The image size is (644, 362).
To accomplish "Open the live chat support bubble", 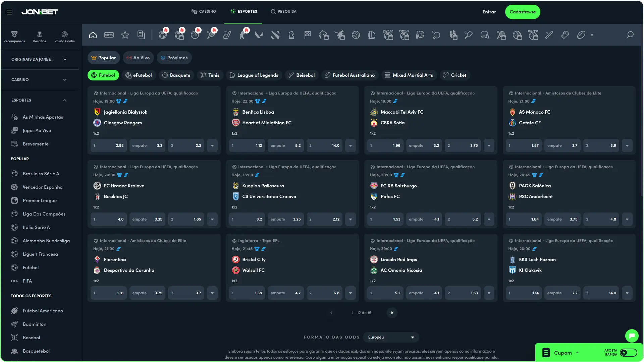I will (632, 336).
